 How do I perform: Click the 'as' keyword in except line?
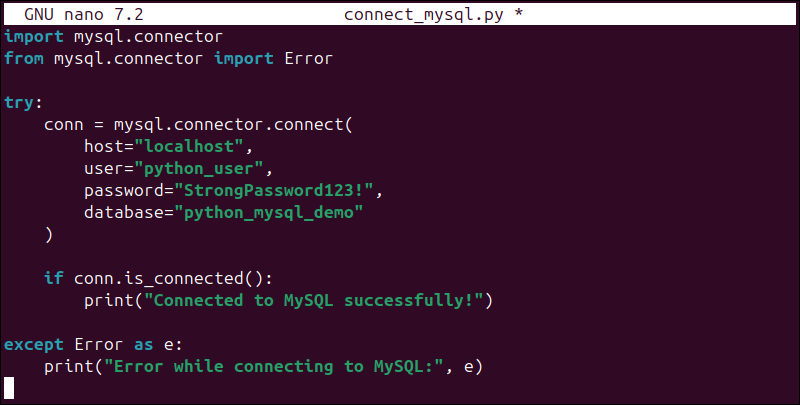[143, 344]
